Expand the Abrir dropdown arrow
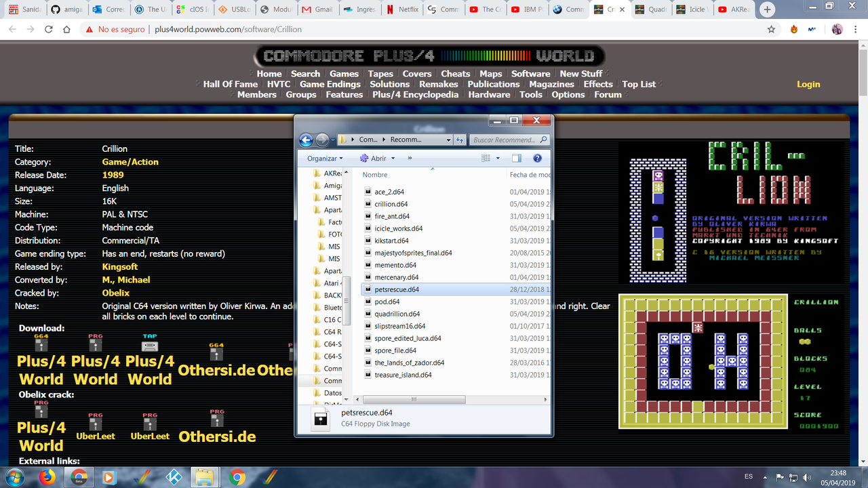 393,159
